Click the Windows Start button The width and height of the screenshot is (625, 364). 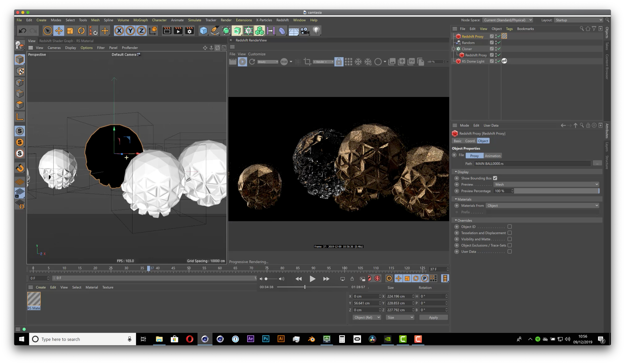pyautogui.click(x=22, y=339)
